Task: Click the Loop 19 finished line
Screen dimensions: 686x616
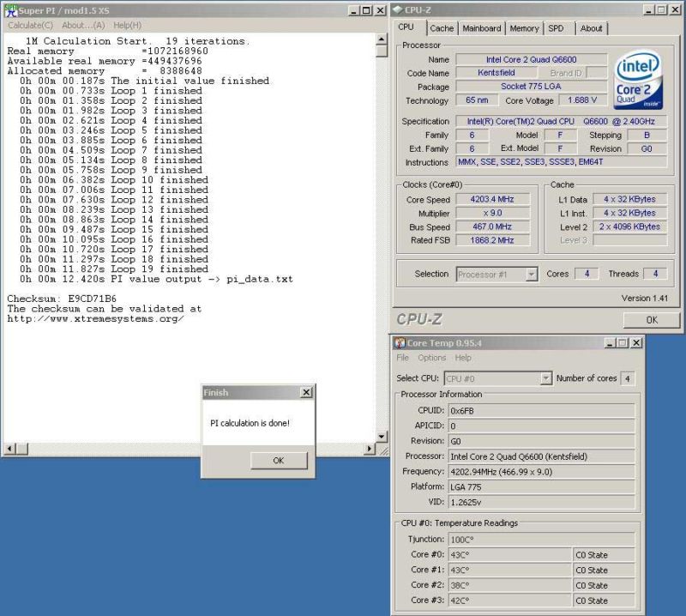Action: click(x=114, y=269)
